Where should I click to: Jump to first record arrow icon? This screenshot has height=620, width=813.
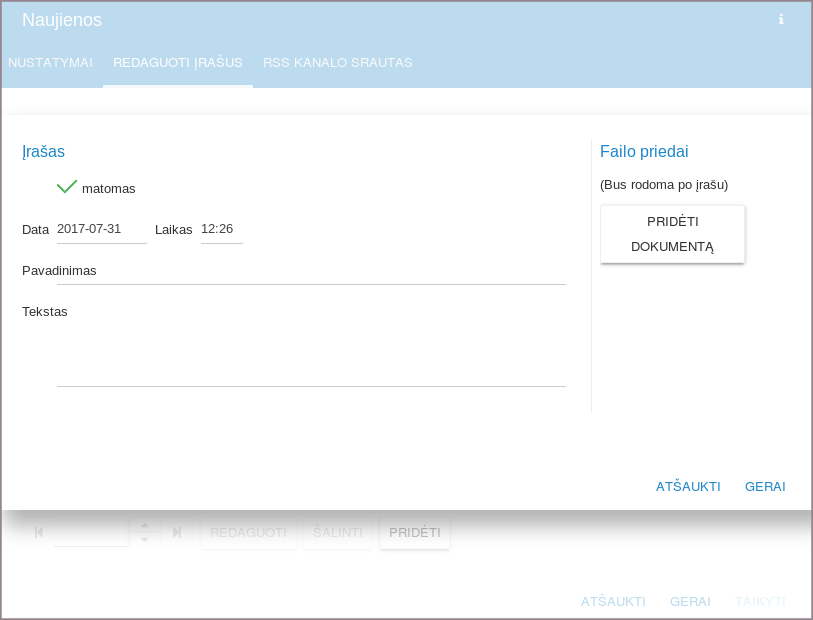(39, 532)
